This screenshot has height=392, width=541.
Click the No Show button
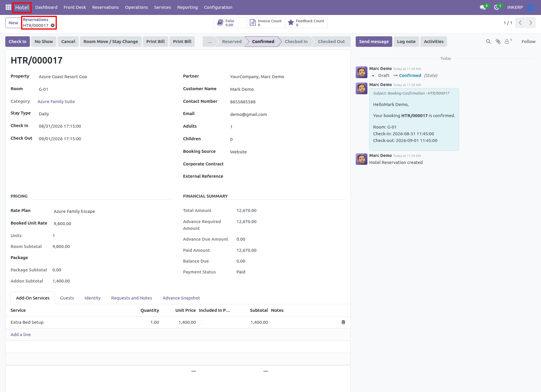44,42
